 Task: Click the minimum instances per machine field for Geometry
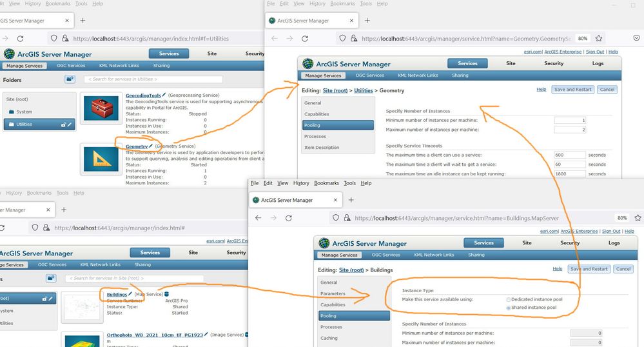click(570, 121)
